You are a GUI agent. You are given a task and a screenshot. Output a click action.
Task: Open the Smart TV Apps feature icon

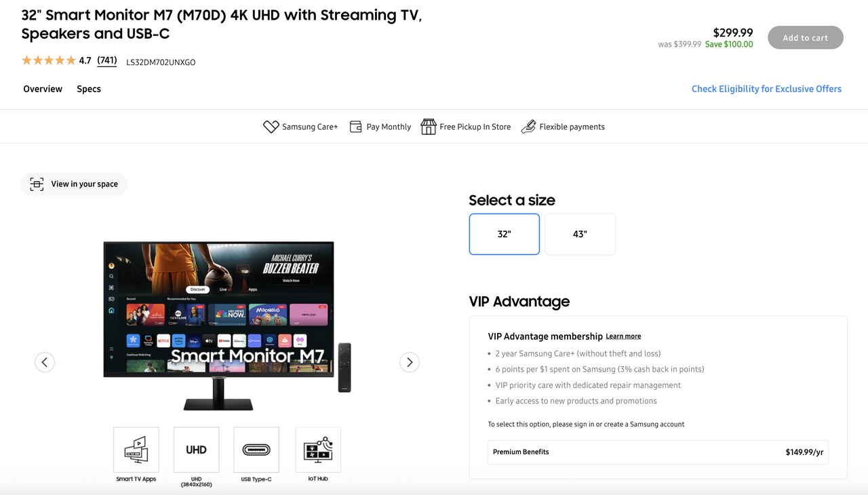pos(136,450)
